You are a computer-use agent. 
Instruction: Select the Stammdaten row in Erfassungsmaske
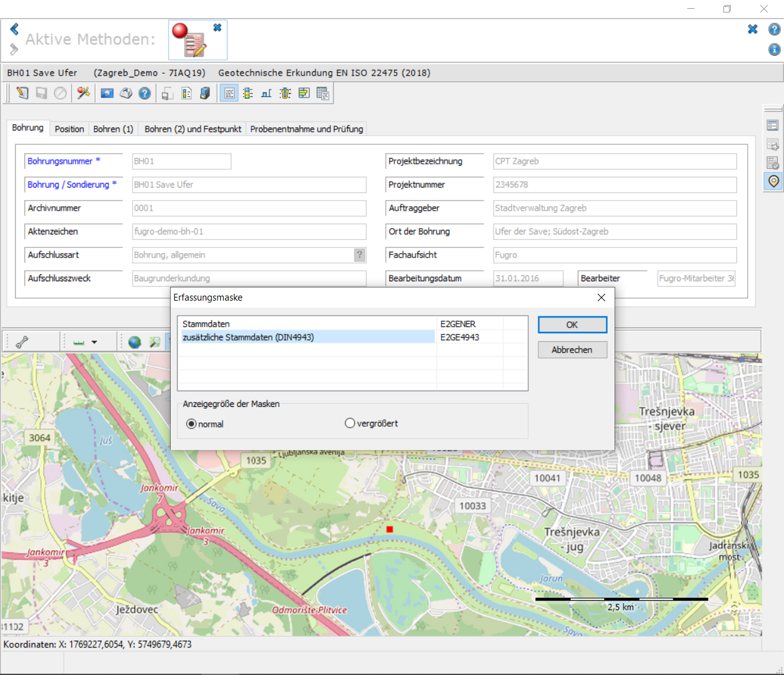[x=353, y=324]
